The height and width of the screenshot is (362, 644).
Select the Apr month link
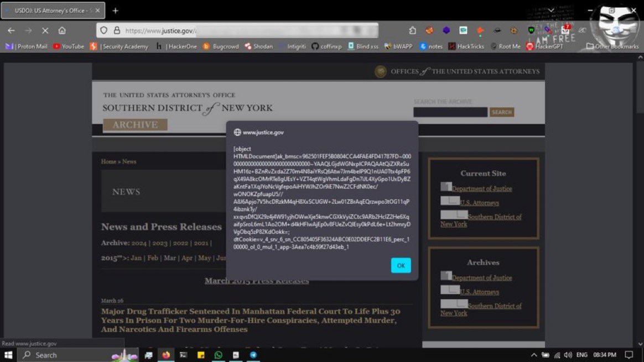point(187,258)
